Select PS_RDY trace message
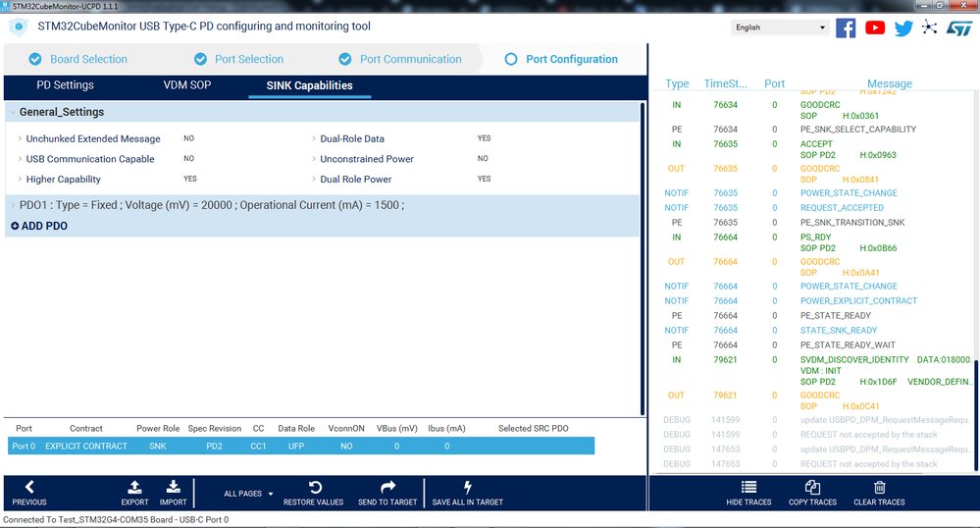The image size is (980, 528). click(815, 238)
